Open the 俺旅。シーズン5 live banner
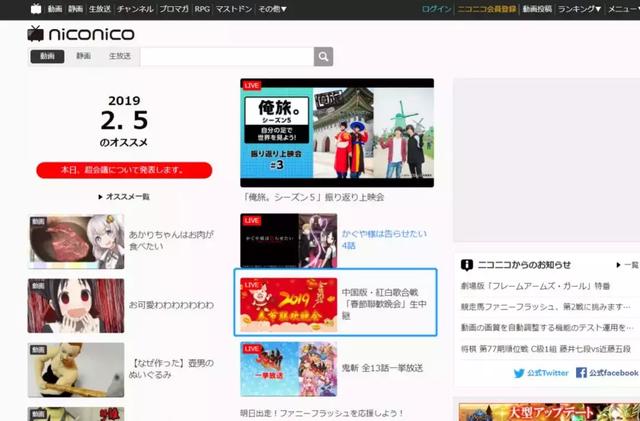Viewport: 640px width, 421px height. (x=337, y=133)
